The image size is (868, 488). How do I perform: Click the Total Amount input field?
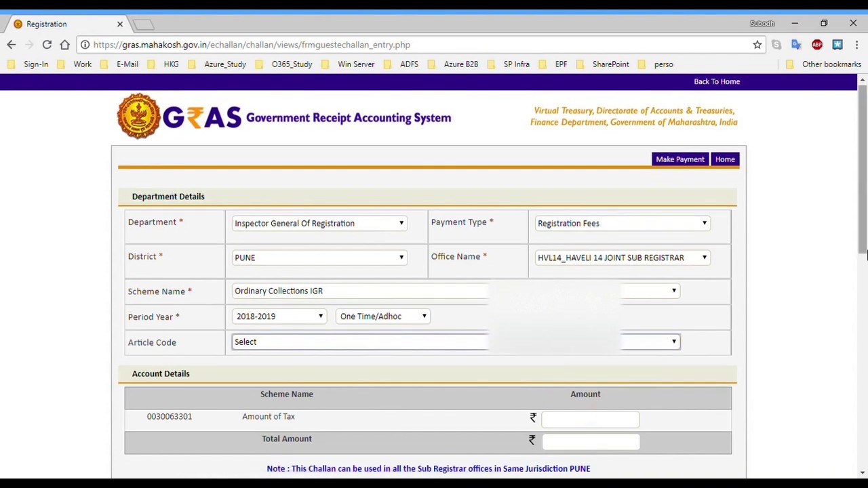590,442
